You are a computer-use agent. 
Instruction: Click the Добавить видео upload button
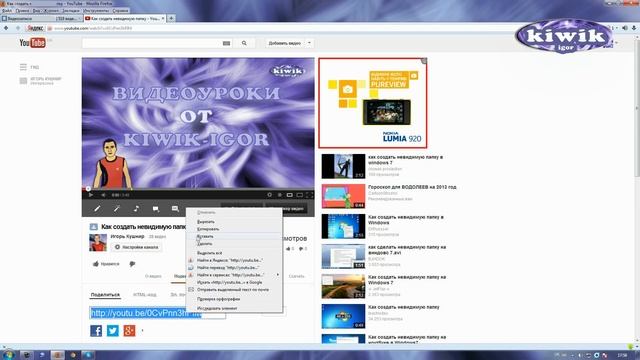click(284, 43)
